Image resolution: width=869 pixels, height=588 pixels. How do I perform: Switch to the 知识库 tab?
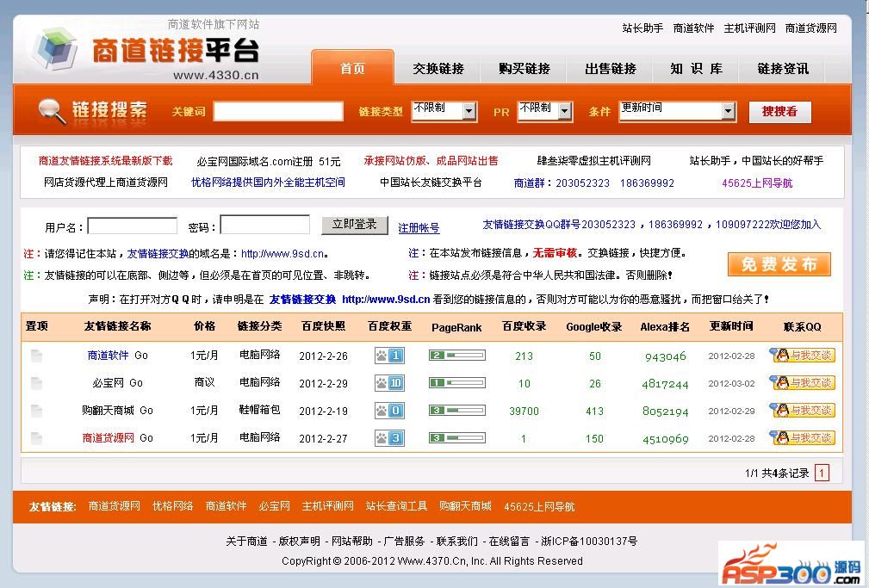click(x=697, y=68)
